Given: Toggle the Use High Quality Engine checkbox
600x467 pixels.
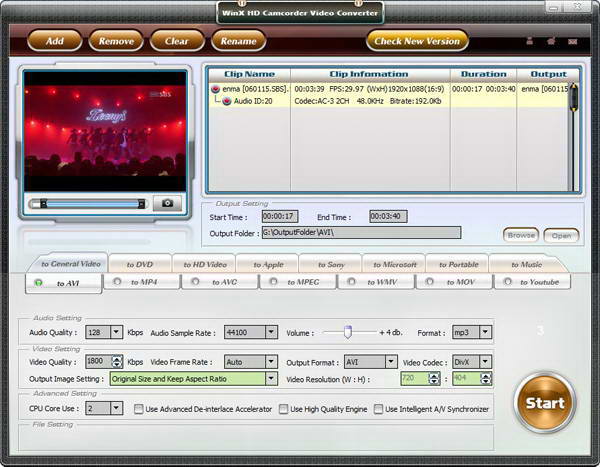Looking at the screenshot, I should pyautogui.click(x=283, y=409).
